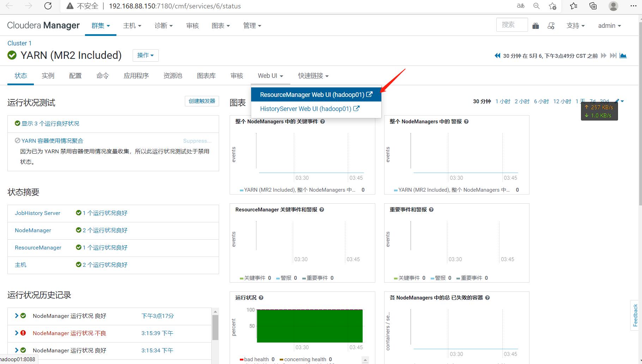This screenshot has height=364, width=642.
Task: Open the admin user dropdown
Action: pos(610,26)
